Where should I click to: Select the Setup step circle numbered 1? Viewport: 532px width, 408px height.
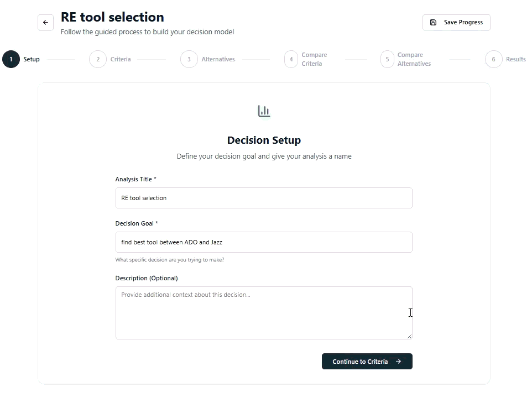pos(10,59)
